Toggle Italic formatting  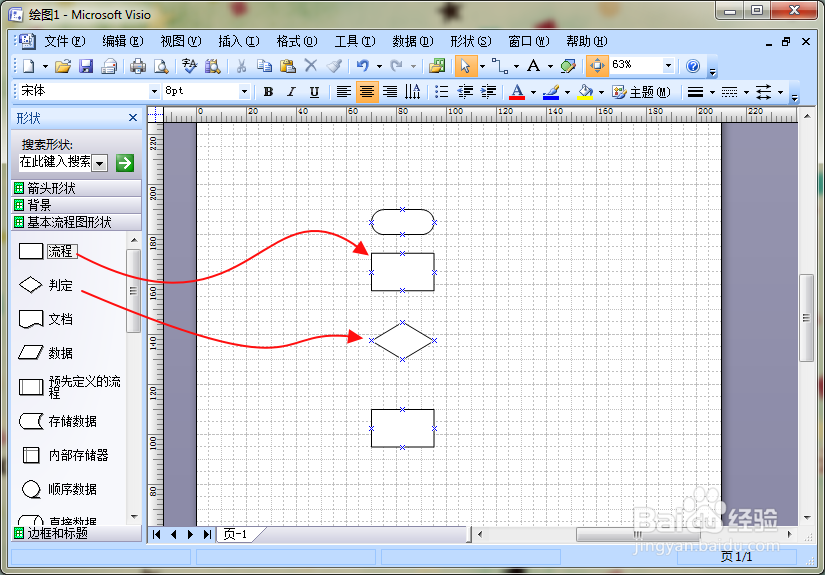[291, 92]
